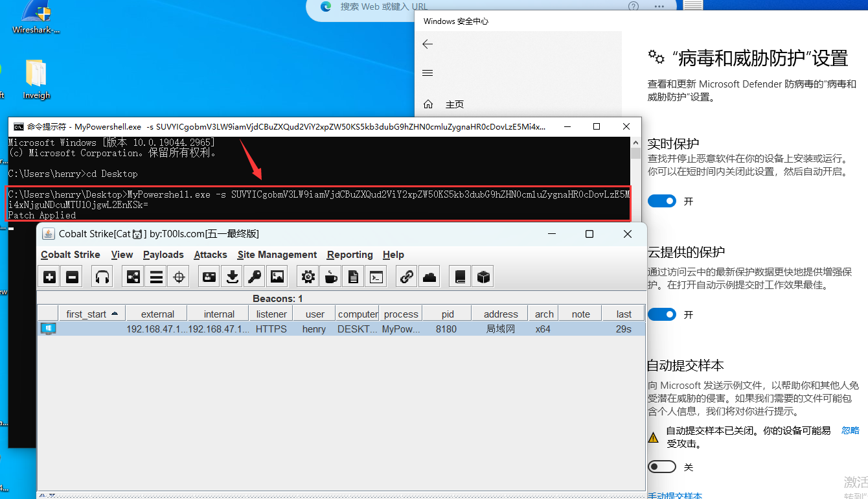Screen dimensions: 868x499
Task: Click the Edge logo in the search bar
Action: pos(326,6)
